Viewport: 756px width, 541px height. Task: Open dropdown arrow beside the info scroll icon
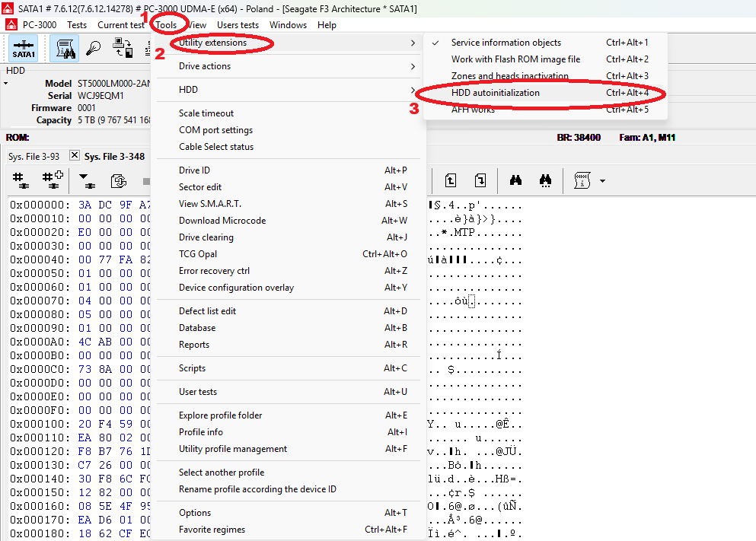[603, 181]
